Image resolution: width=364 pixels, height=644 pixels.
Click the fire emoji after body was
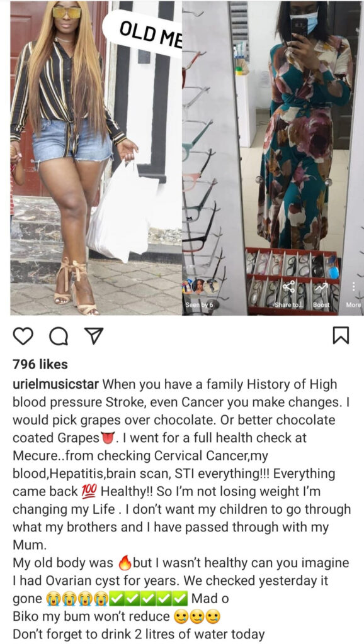coord(124,563)
